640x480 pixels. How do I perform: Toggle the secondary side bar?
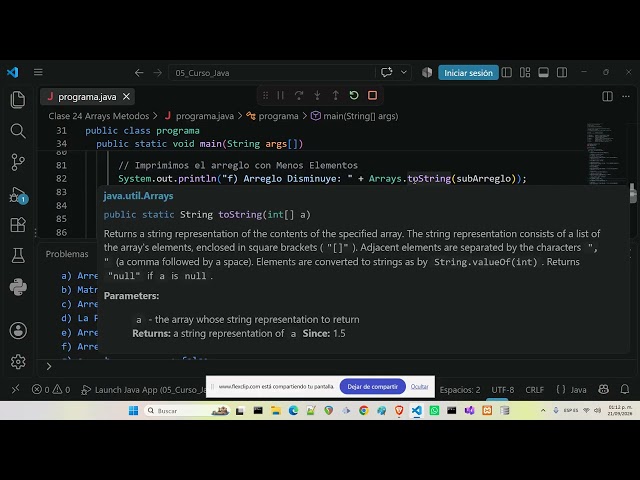pyautogui.click(x=562, y=72)
